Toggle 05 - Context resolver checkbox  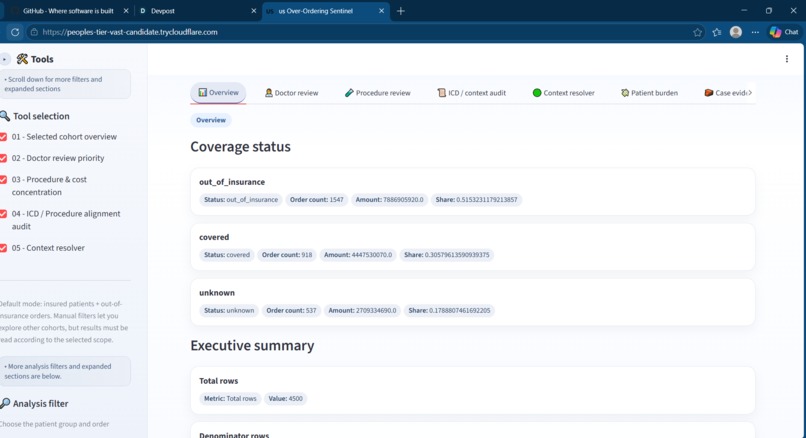3,248
